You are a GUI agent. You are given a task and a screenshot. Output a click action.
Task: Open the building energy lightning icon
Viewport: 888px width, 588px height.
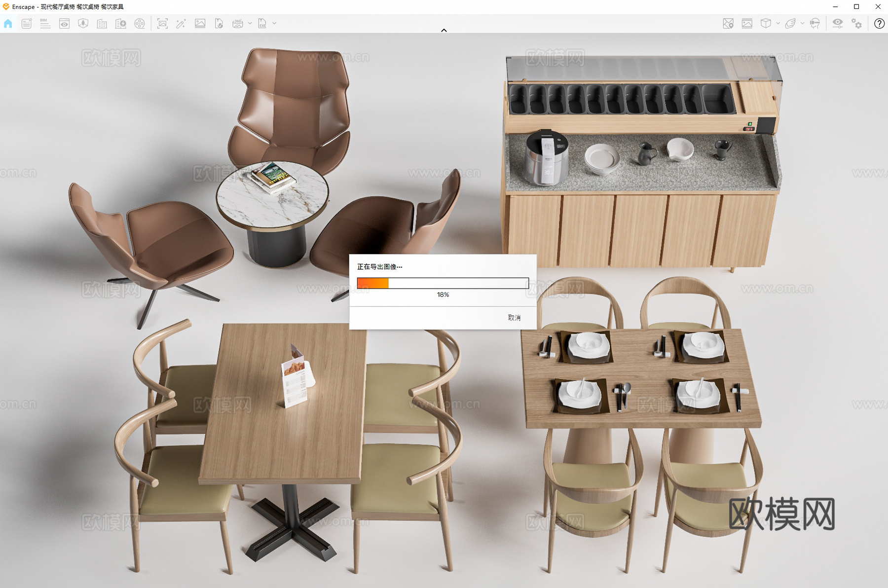tap(120, 24)
